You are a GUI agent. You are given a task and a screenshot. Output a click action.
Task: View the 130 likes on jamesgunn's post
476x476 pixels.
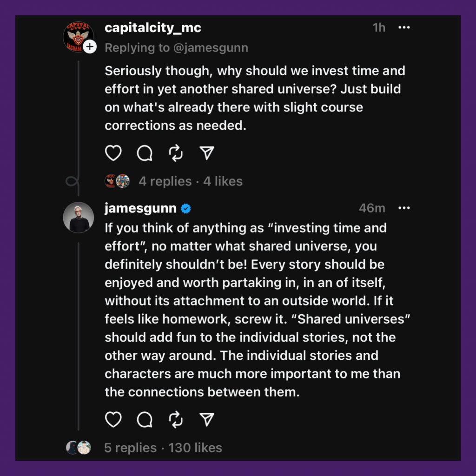[x=195, y=448]
